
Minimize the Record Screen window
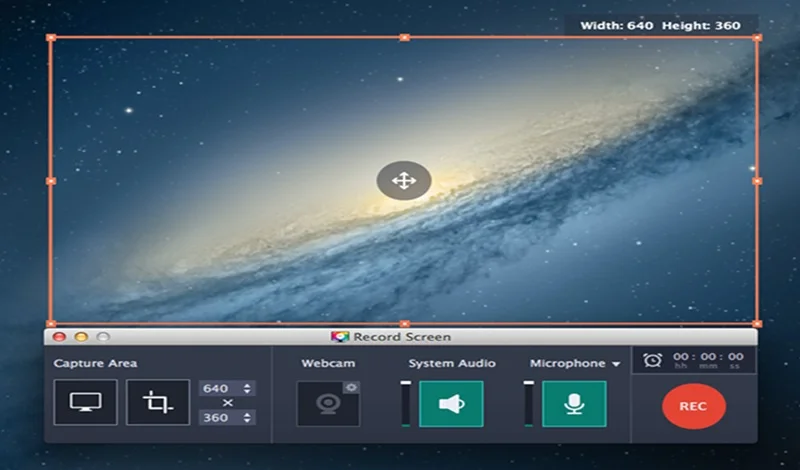pos(82,337)
